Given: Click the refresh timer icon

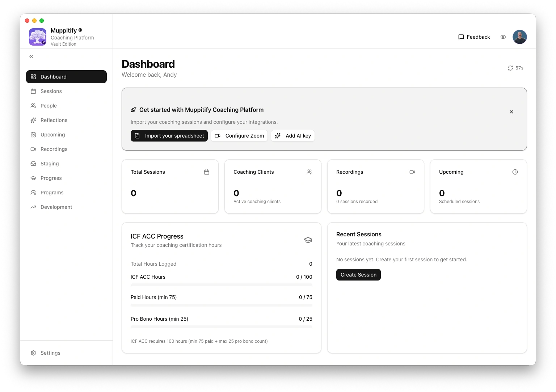Looking at the screenshot, I should point(510,68).
